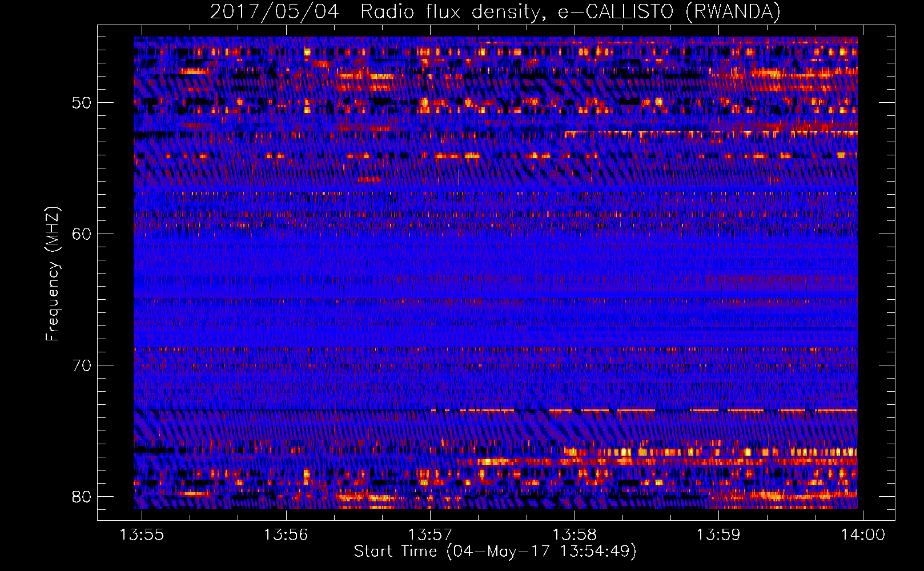Image resolution: width=924 pixels, height=571 pixels.
Task: Click the 50 frequency tick label
Action: coord(82,103)
